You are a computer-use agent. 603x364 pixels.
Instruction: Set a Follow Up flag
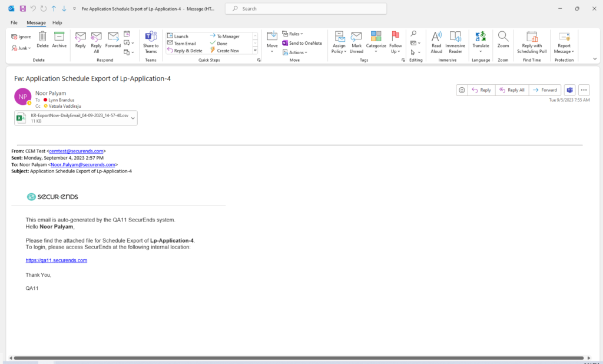tap(395, 43)
